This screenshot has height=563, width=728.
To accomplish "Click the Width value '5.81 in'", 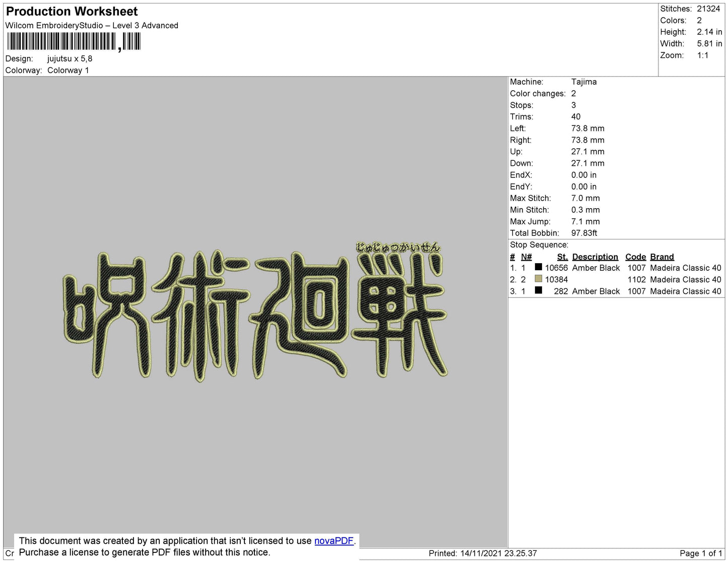I will tap(709, 43).
